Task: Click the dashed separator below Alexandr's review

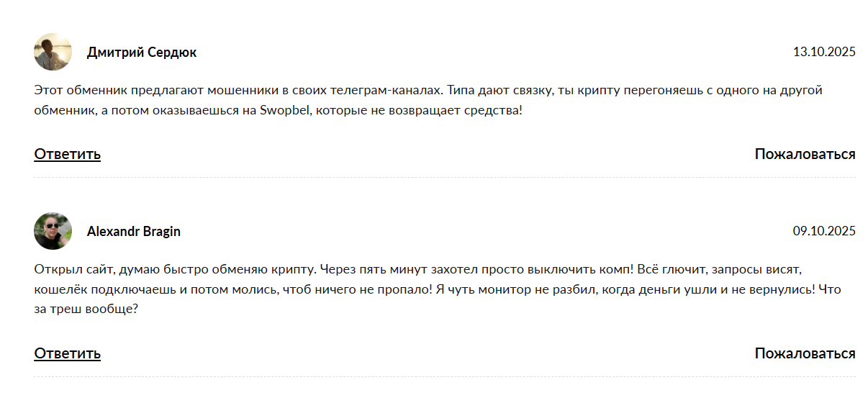Action: click(x=445, y=376)
